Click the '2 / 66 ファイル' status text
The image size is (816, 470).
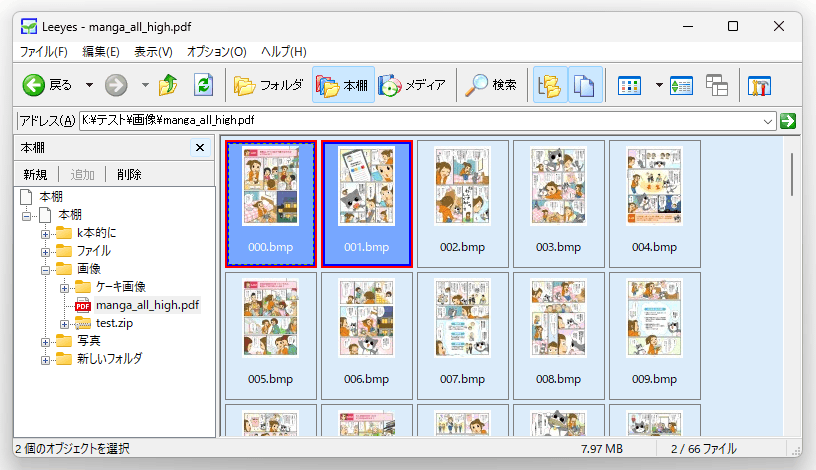point(704,449)
